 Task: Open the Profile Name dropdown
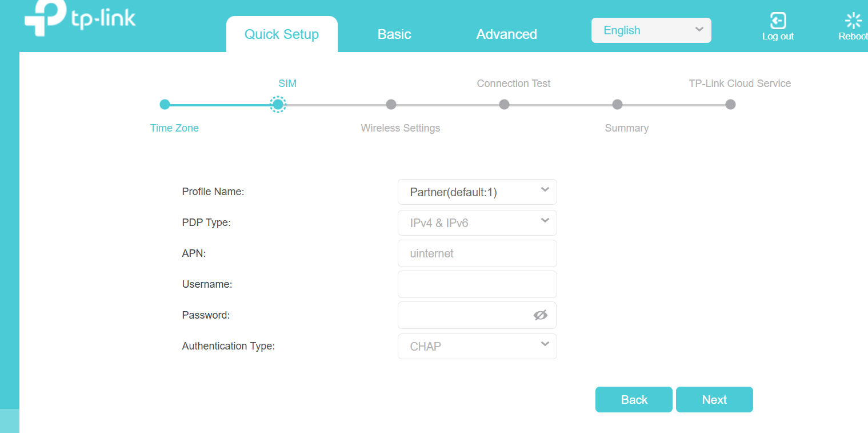(x=477, y=192)
